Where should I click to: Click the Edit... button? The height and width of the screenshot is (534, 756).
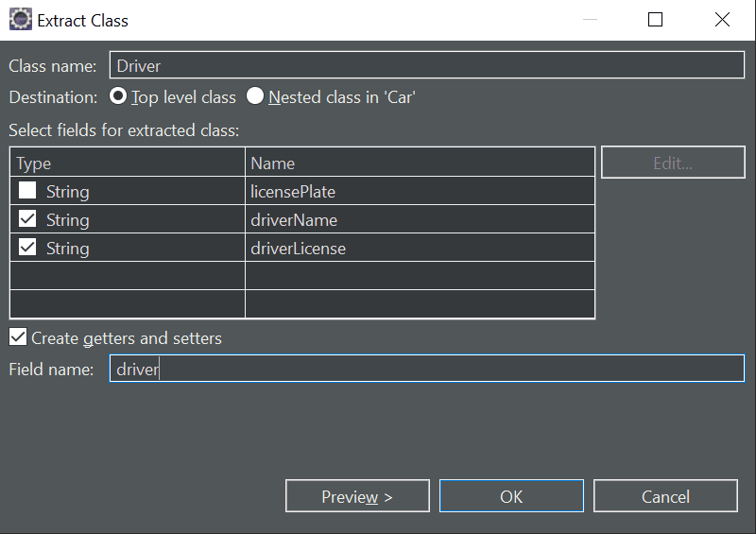(673, 163)
